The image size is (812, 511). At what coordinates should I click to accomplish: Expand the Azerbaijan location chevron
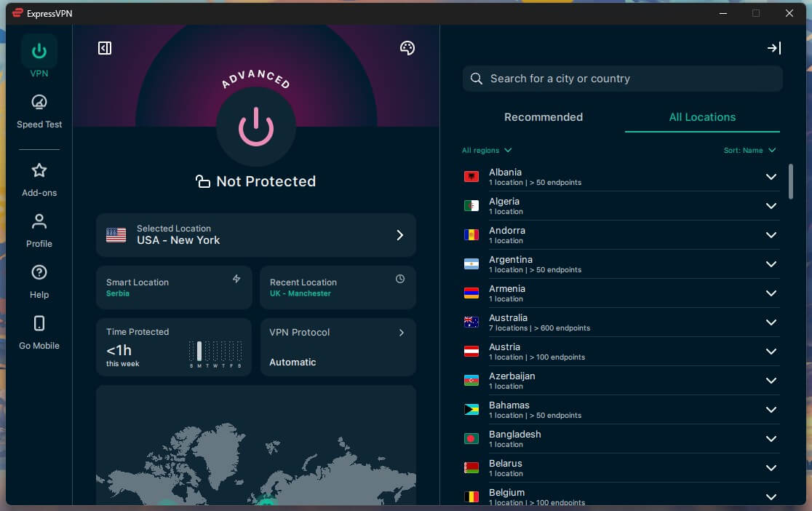[x=771, y=381]
